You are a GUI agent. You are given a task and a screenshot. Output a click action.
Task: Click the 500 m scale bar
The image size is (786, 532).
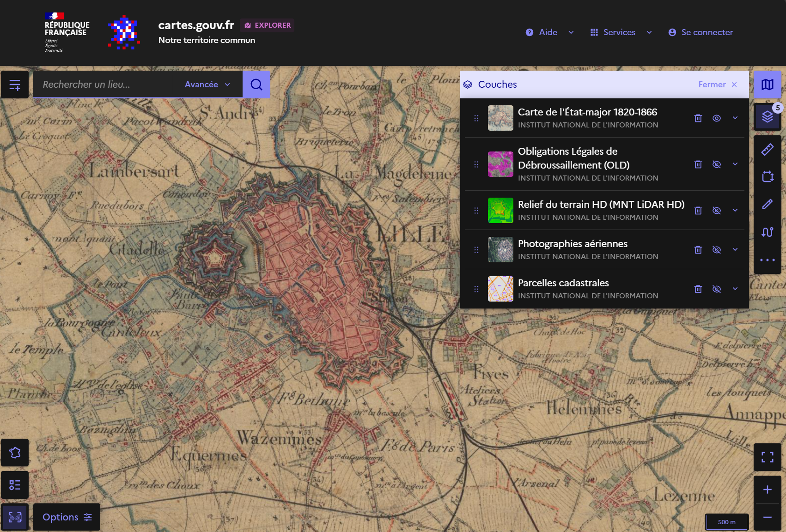tap(727, 522)
